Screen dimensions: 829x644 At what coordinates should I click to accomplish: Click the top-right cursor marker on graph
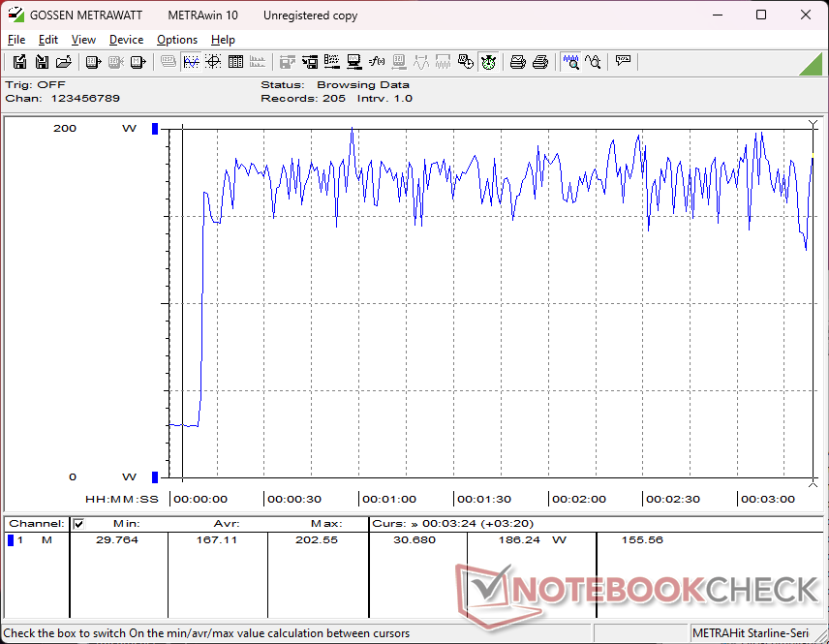click(x=813, y=125)
